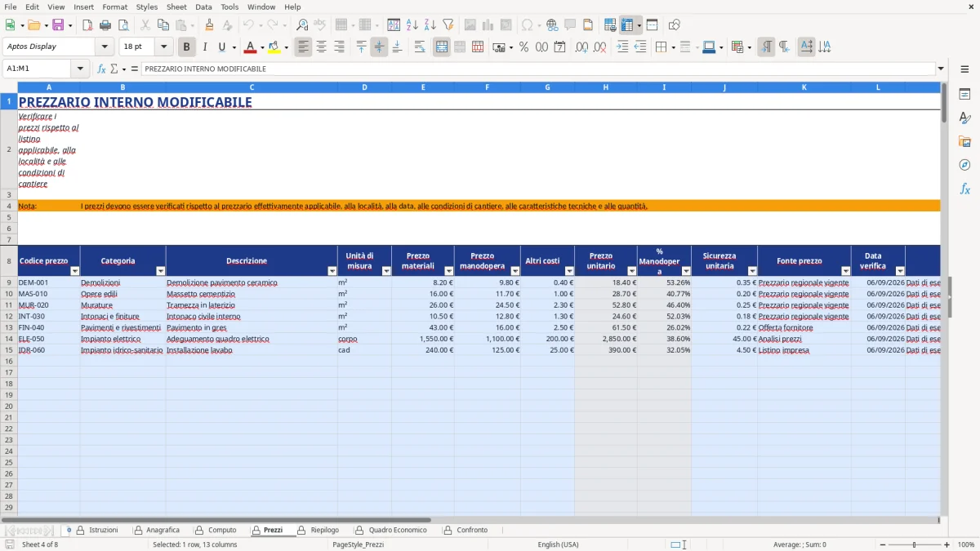Open the Data menu
Viewport: 980px width, 551px height.
tap(203, 7)
